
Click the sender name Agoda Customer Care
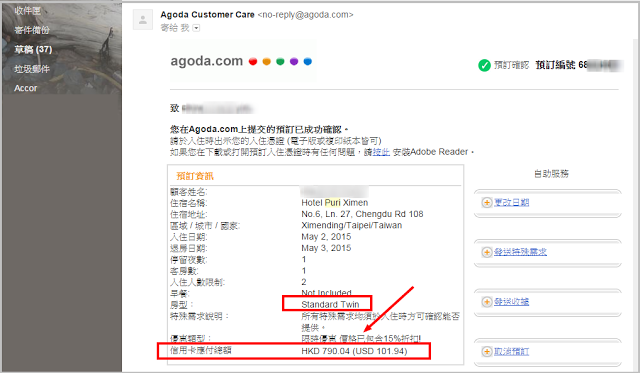[x=207, y=15]
